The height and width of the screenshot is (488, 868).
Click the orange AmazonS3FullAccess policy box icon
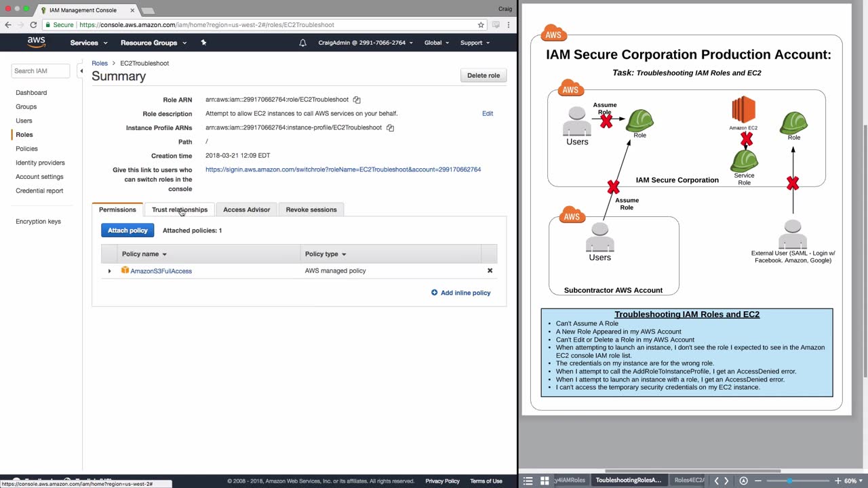point(125,270)
